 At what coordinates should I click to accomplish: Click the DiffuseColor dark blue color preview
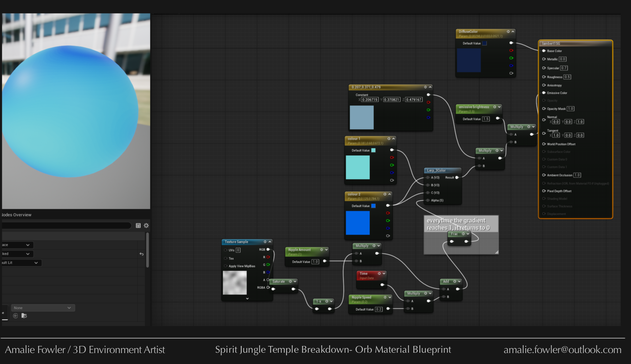[x=469, y=60]
